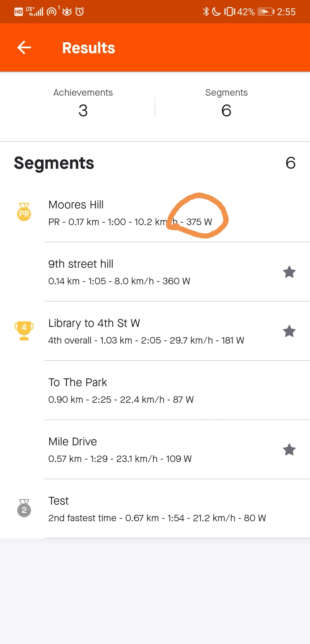Tap the PR medal icon for Moores Hill
Screen dimensions: 310x644
tap(24, 212)
